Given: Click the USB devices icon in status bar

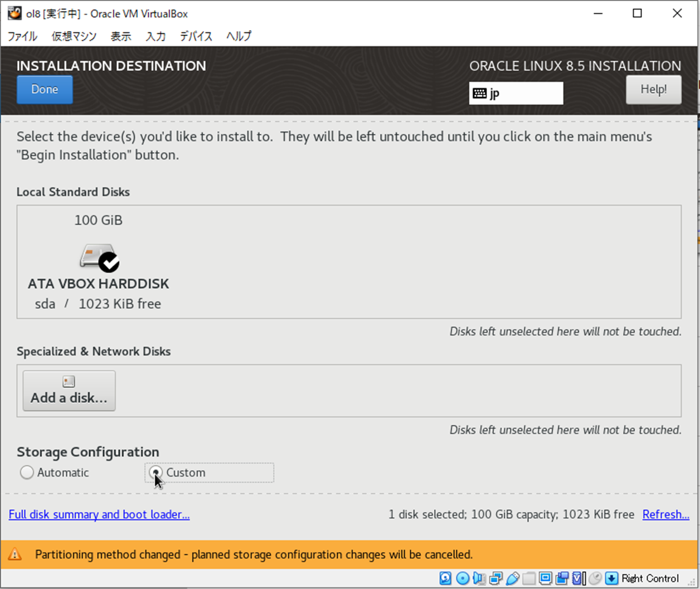Looking at the screenshot, I should (512, 578).
